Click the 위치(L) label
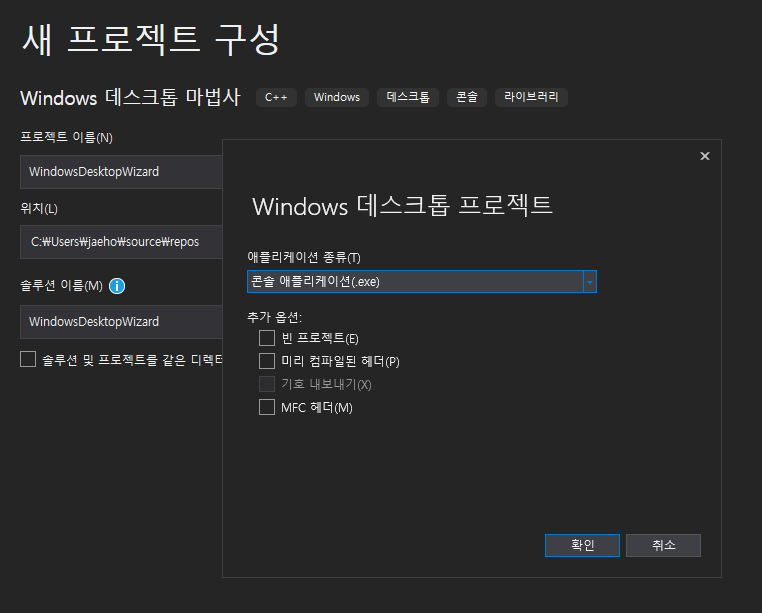This screenshot has width=762, height=613. coord(39,209)
